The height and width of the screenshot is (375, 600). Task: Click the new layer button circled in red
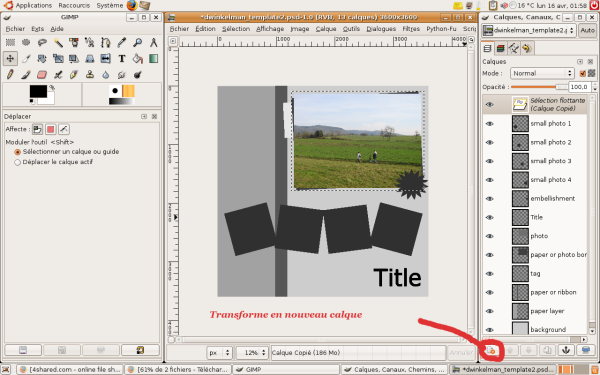[x=491, y=350]
